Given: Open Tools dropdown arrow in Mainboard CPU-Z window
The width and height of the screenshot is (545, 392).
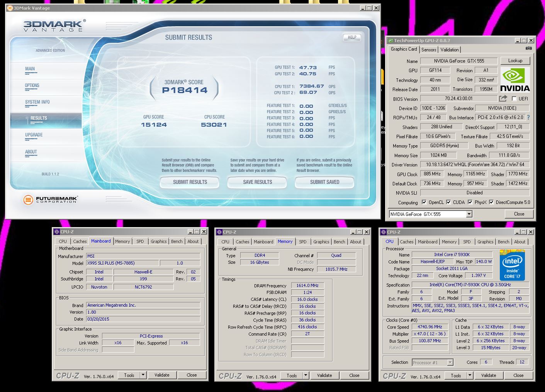Looking at the screenshot, I should coord(143,375).
